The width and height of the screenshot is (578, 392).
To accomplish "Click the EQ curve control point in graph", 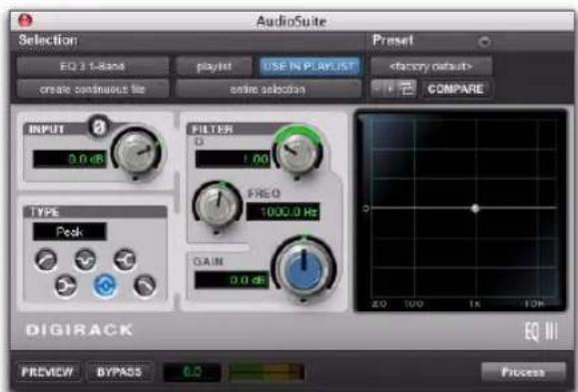I will click(x=475, y=208).
